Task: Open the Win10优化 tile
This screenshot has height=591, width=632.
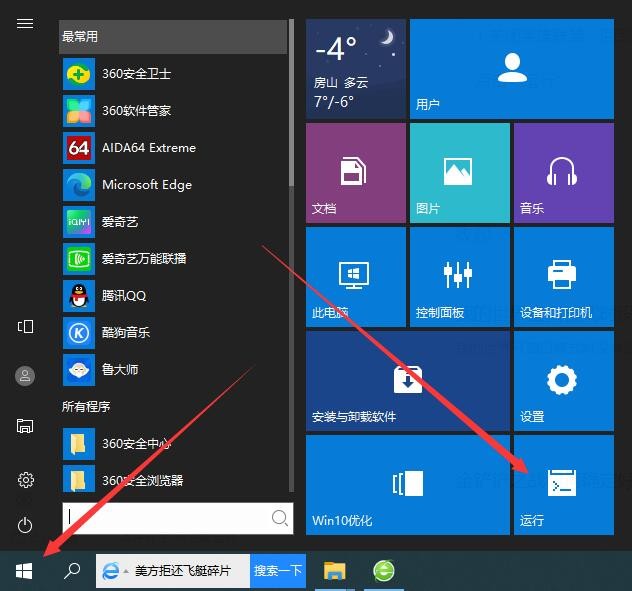Action: (x=407, y=485)
